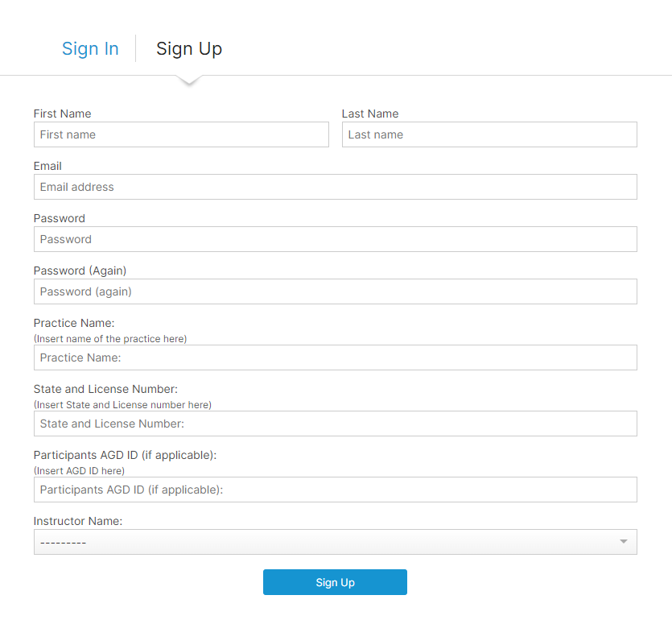Click the "State and License Number:" label
This screenshot has width=672, height=620.
coord(105,389)
